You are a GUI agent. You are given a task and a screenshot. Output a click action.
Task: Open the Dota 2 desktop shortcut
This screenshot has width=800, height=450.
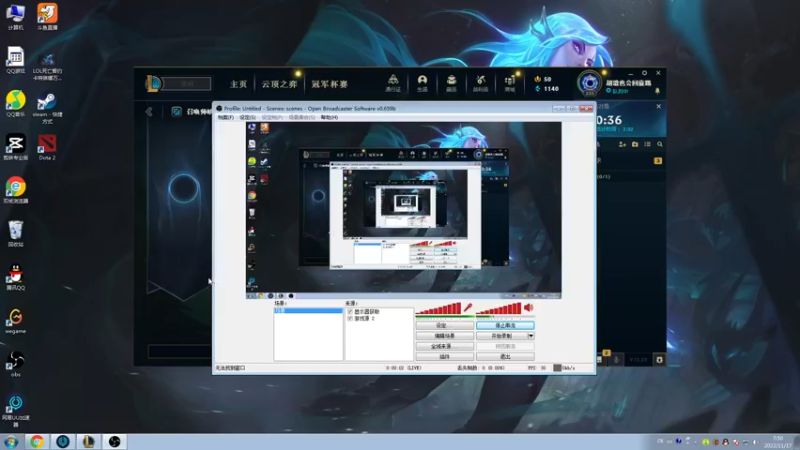pos(47,147)
